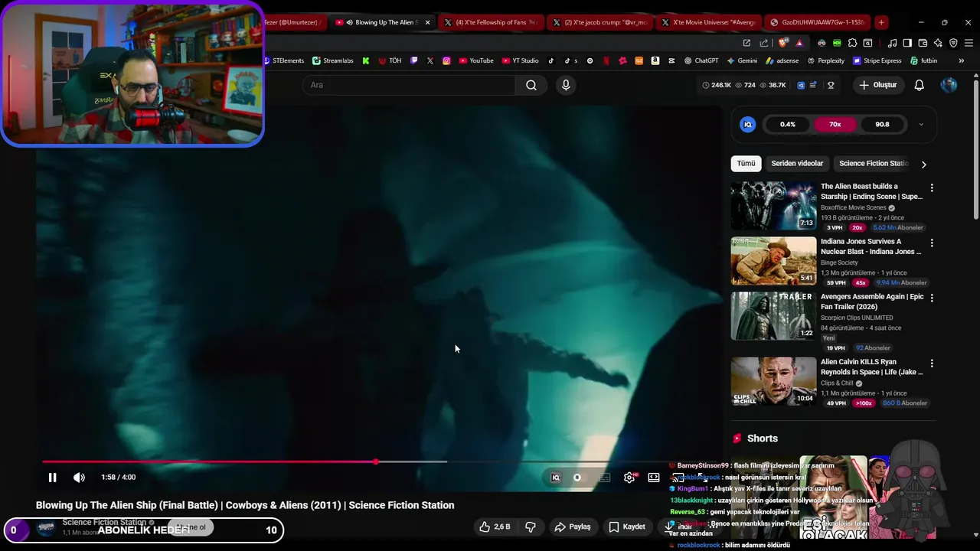The height and width of the screenshot is (551, 980).
Task: Open the Boxoffice Movie Scenes channel name
Action: coord(853,207)
